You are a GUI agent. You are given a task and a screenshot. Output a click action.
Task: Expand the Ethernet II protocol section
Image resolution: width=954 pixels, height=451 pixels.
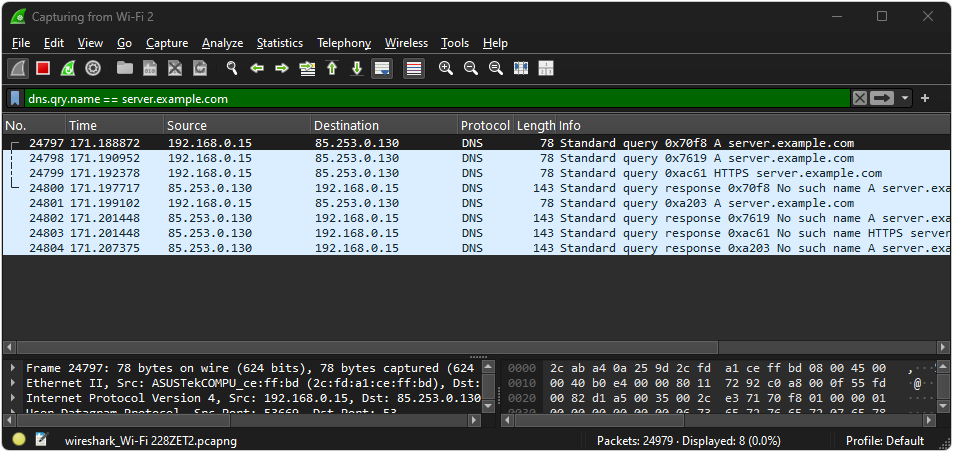click(x=13, y=383)
